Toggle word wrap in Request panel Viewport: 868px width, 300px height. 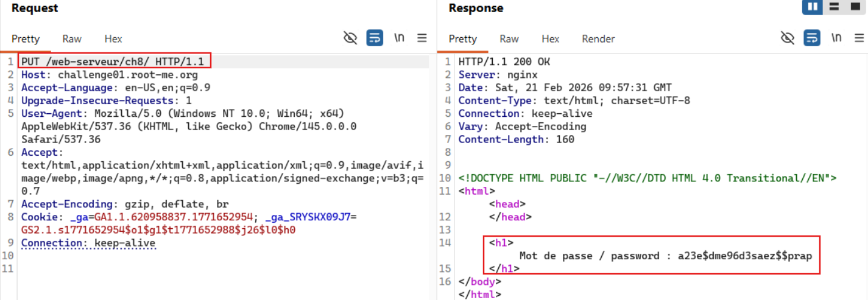375,38
